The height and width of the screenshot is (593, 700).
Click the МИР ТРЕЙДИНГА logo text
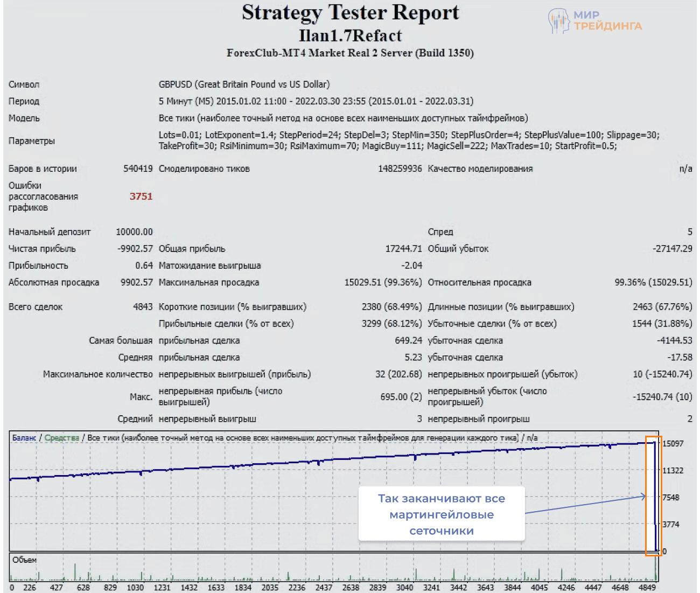pyautogui.click(x=607, y=20)
